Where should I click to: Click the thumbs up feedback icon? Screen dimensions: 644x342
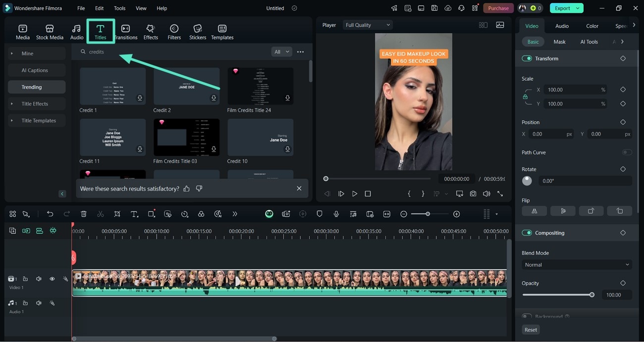(187, 189)
